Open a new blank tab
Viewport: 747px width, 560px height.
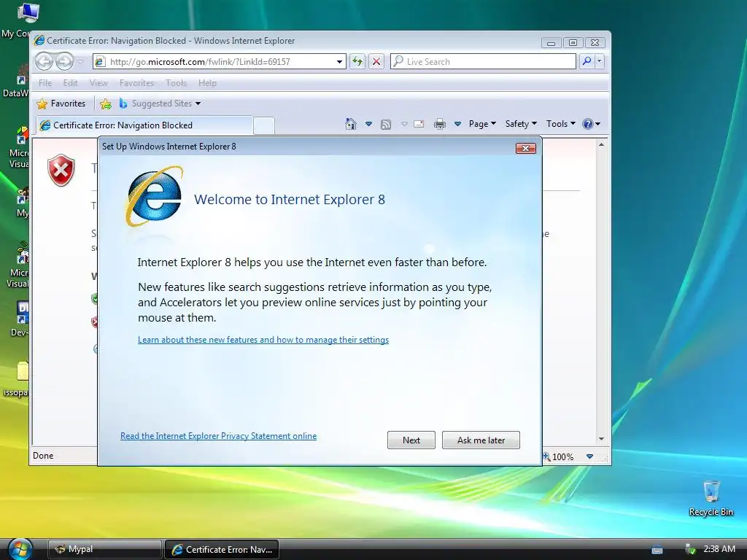pos(263,125)
